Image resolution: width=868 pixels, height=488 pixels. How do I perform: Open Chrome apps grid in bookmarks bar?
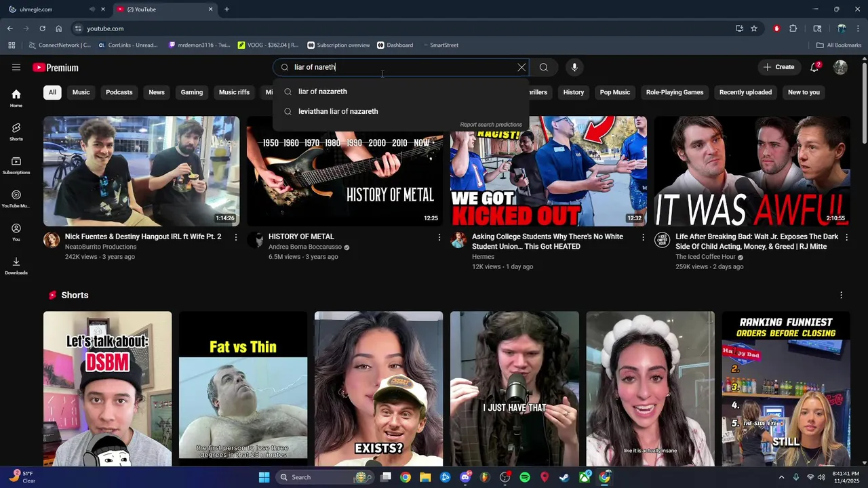pos(12,45)
